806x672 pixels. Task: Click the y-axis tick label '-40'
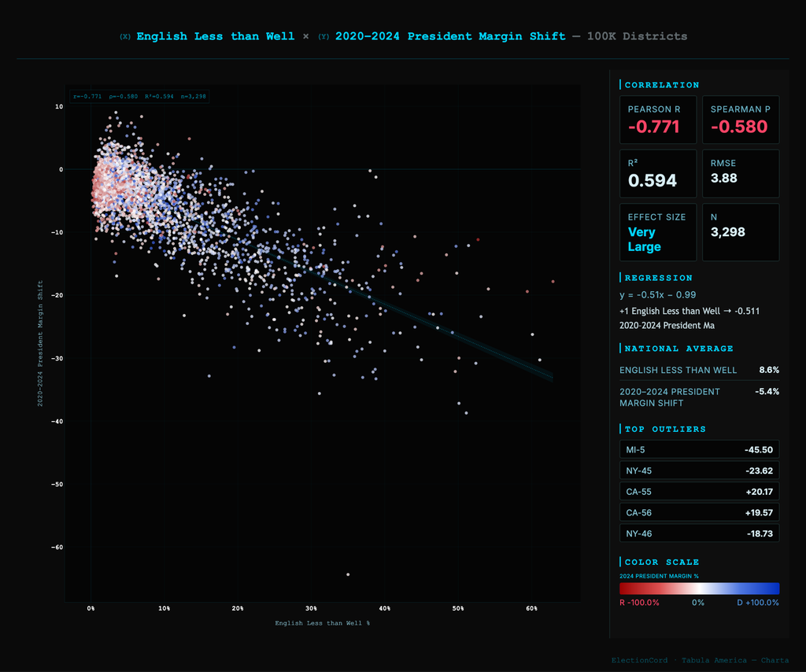click(x=57, y=421)
